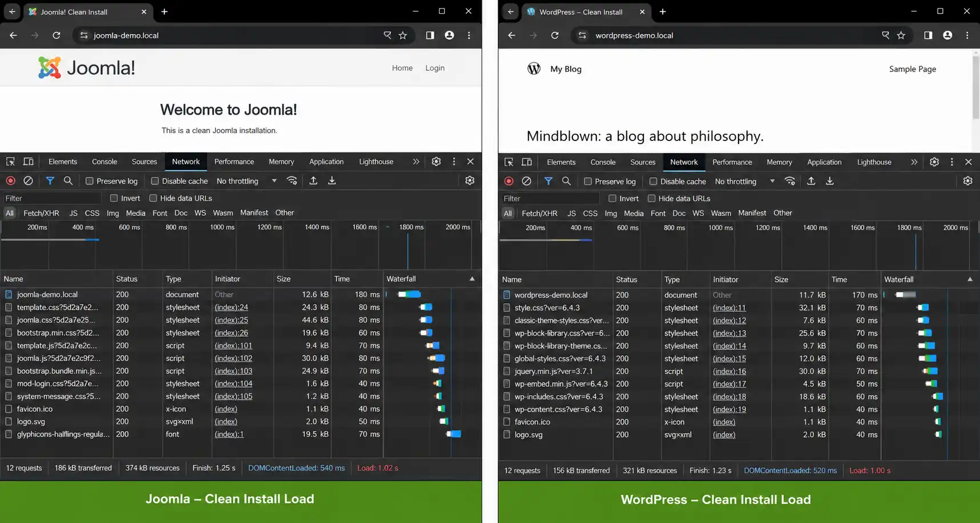
Task: Open network conditions icon in Joomla DevTools
Action: (292, 181)
